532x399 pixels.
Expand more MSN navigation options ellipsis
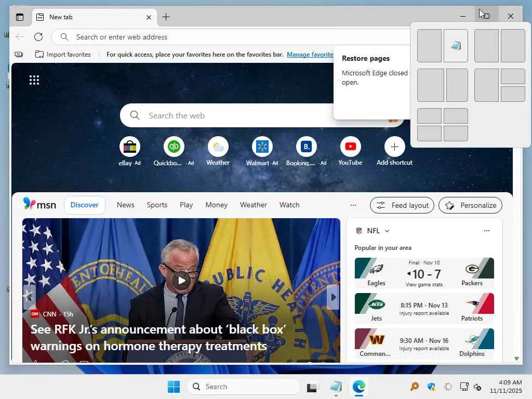353,205
